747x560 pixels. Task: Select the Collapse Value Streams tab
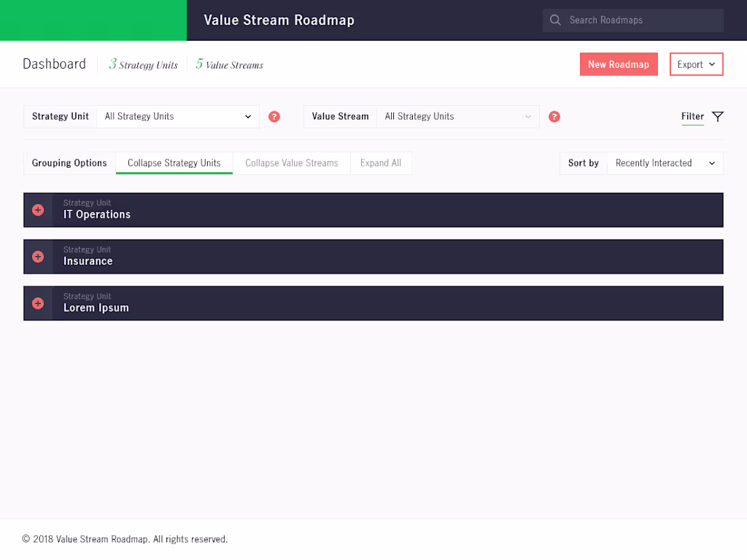(291, 163)
